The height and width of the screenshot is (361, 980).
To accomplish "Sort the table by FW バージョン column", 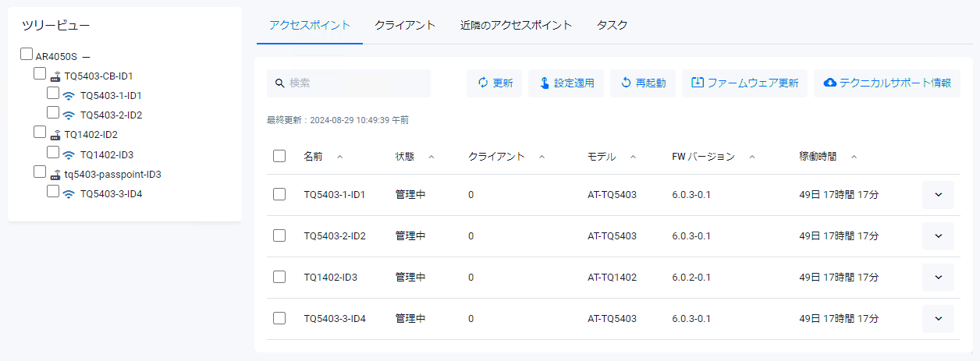I will (703, 157).
